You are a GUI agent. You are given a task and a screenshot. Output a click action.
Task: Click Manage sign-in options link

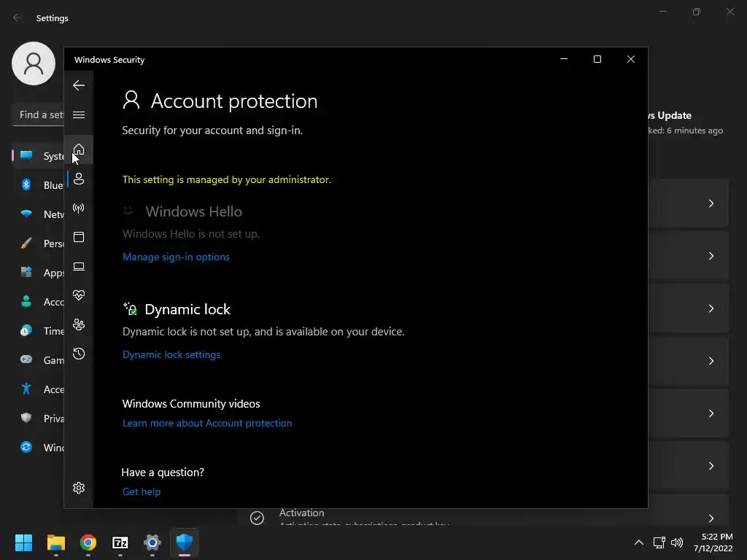point(176,257)
